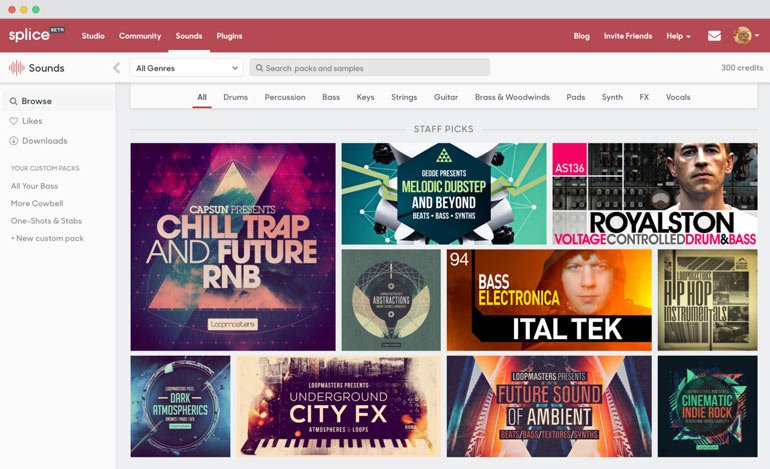Click the search magnifier icon

point(260,68)
